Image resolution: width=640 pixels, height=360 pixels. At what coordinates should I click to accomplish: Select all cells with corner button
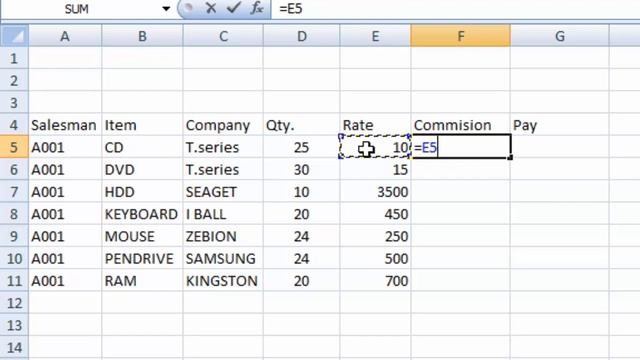click(x=14, y=36)
